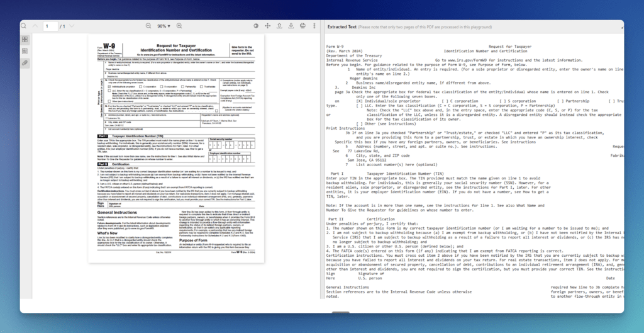The height and width of the screenshot is (333, 644).
Task: Select the pan/move tool icon
Action: (268, 26)
